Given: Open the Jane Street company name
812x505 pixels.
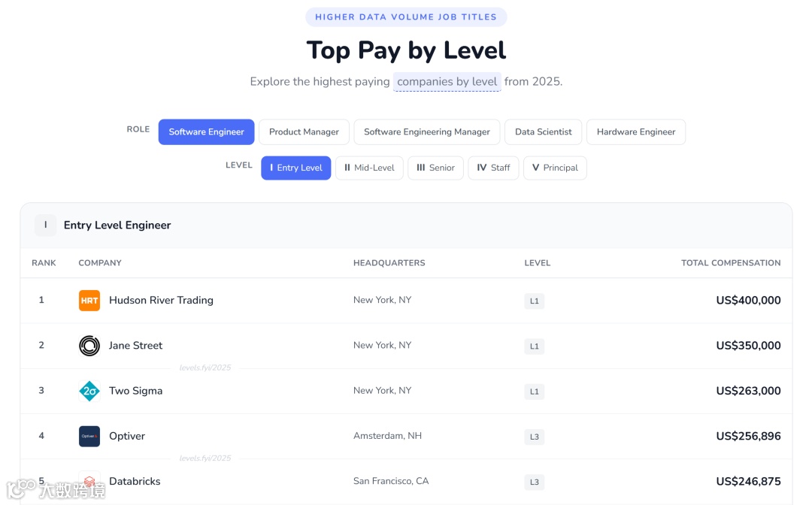Looking at the screenshot, I should point(135,346).
